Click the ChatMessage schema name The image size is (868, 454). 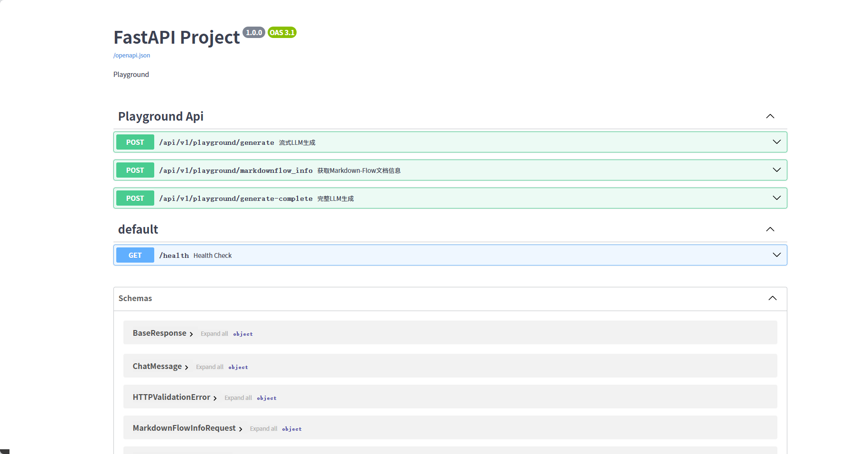click(x=157, y=366)
